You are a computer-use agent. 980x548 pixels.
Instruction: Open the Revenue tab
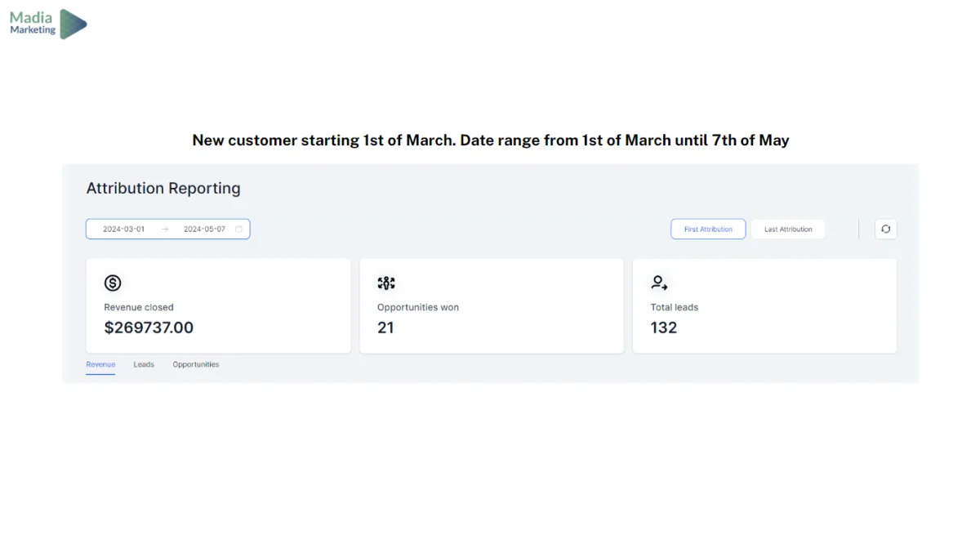click(100, 364)
